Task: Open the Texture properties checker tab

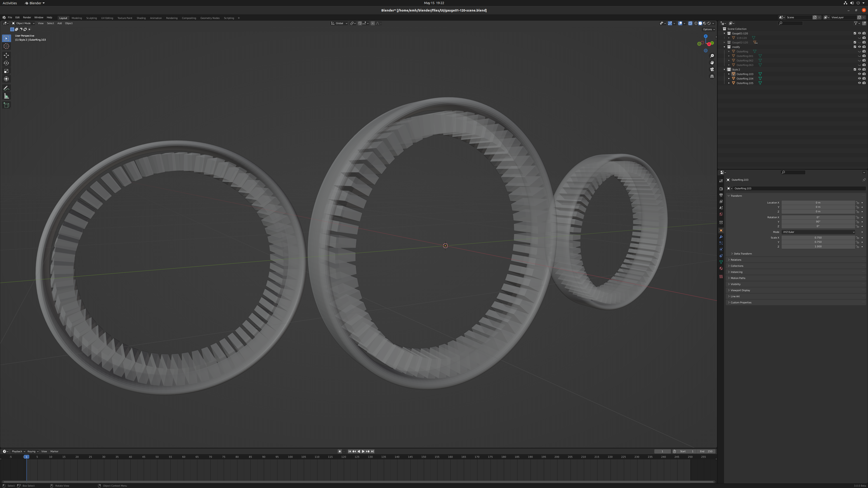Action: [721, 277]
